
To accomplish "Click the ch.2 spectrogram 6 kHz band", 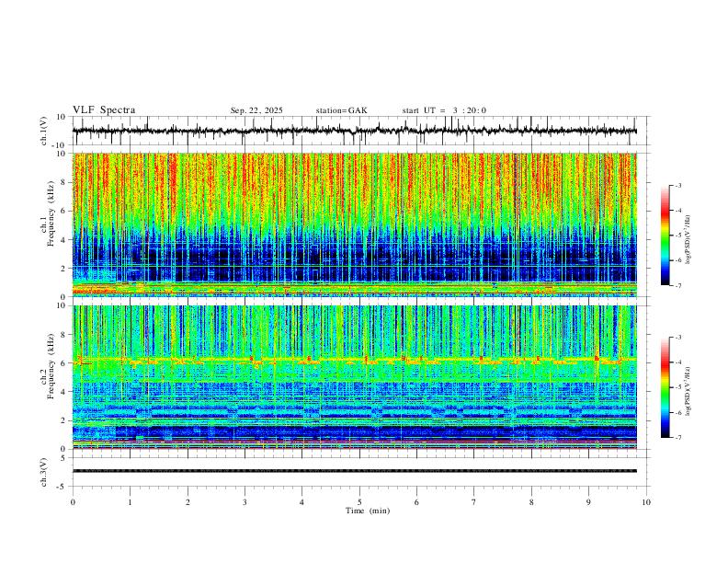I will 355,360.
